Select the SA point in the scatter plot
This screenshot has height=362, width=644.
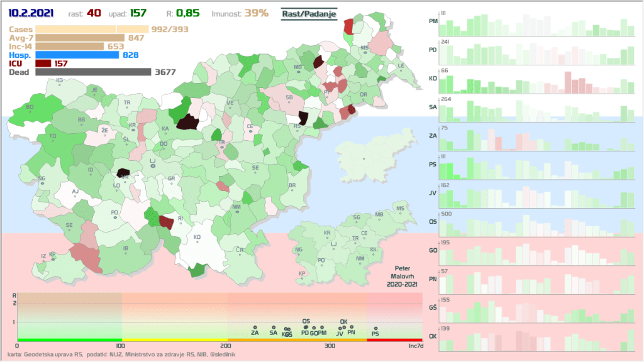[x=274, y=327]
